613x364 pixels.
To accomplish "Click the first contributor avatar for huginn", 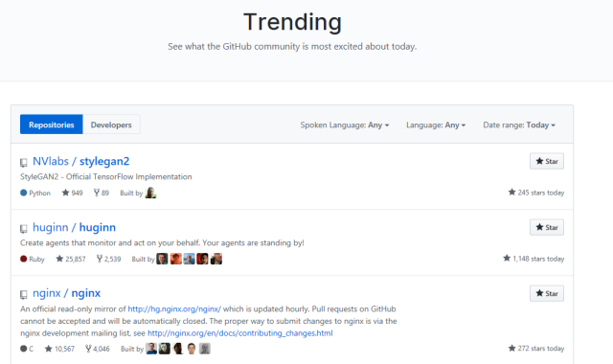I will 162,259.
